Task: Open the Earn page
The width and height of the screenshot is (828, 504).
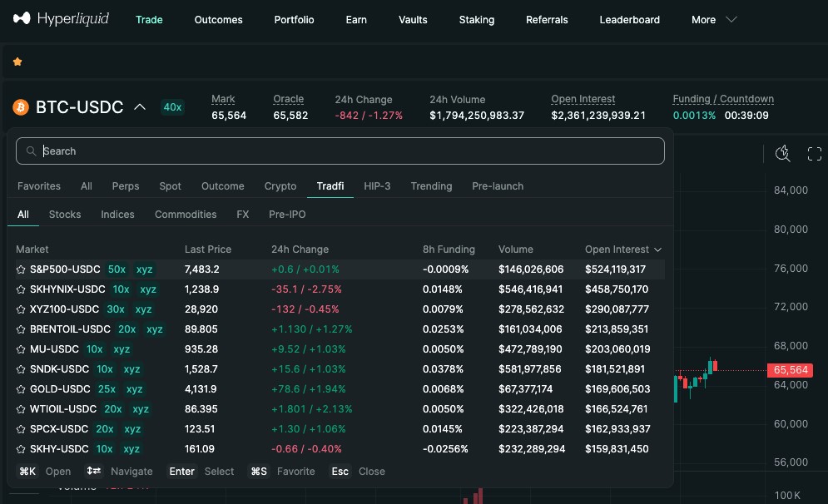Action: point(356,19)
